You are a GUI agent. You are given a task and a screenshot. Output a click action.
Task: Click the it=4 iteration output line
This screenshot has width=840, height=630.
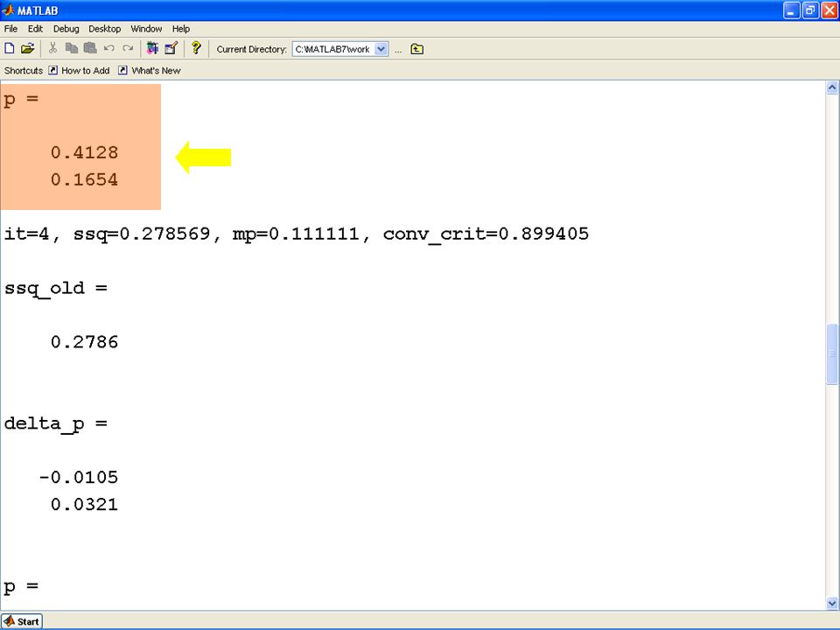point(297,234)
